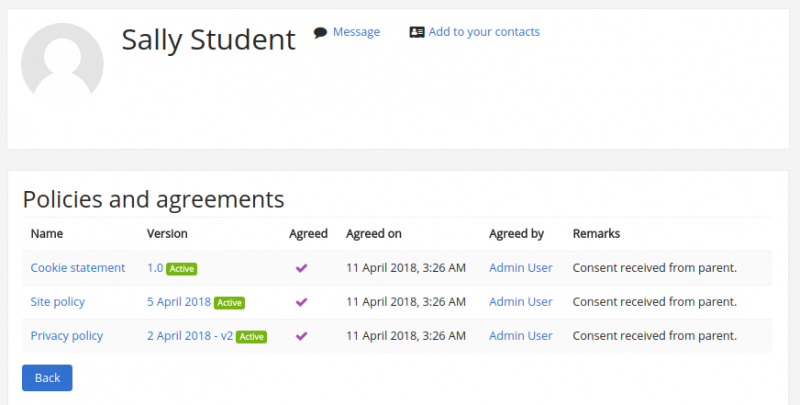Viewport: 800px width, 405px height.
Task: Open Admin User for Cookie statement row
Action: click(x=520, y=268)
